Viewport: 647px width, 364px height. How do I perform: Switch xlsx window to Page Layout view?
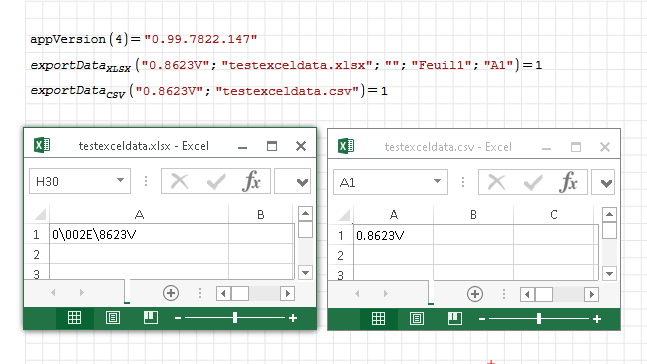click(113, 318)
